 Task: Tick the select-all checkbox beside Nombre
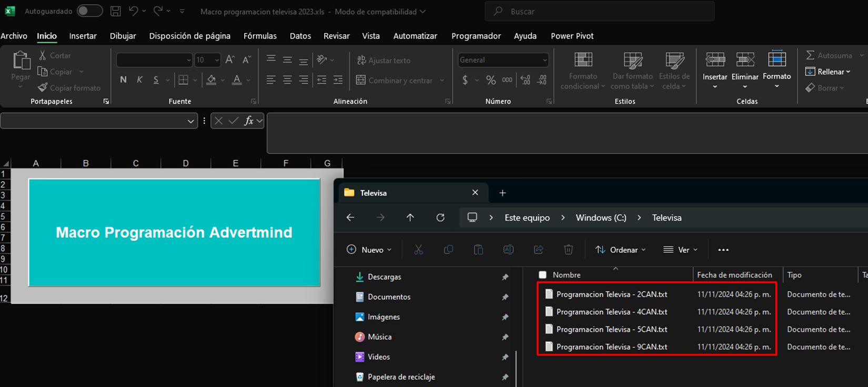543,275
